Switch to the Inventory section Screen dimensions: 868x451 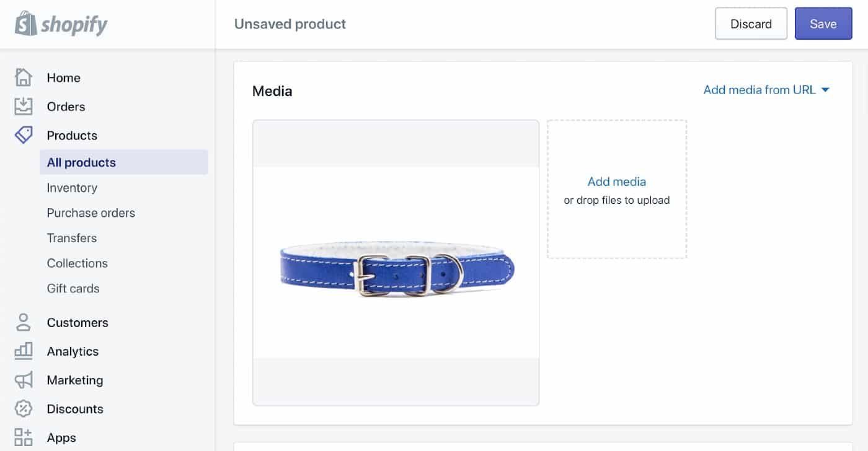72,188
